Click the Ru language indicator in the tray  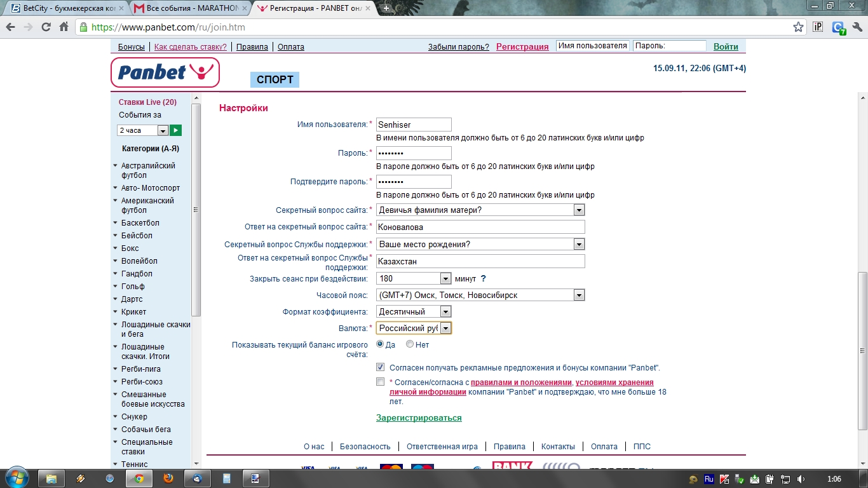tap(709, 478)
